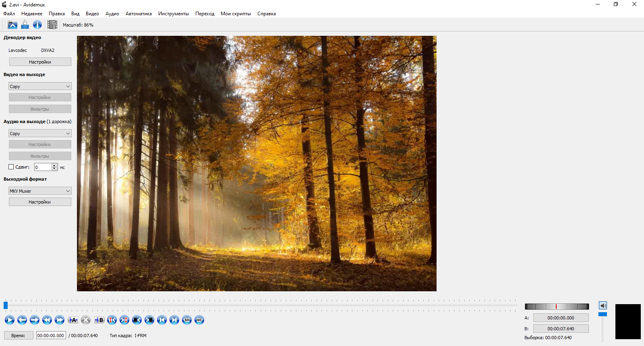The height and width of the screenshot is (346, 644).
Task: Mute audio using the speaker icon
Action: point(603,306)
